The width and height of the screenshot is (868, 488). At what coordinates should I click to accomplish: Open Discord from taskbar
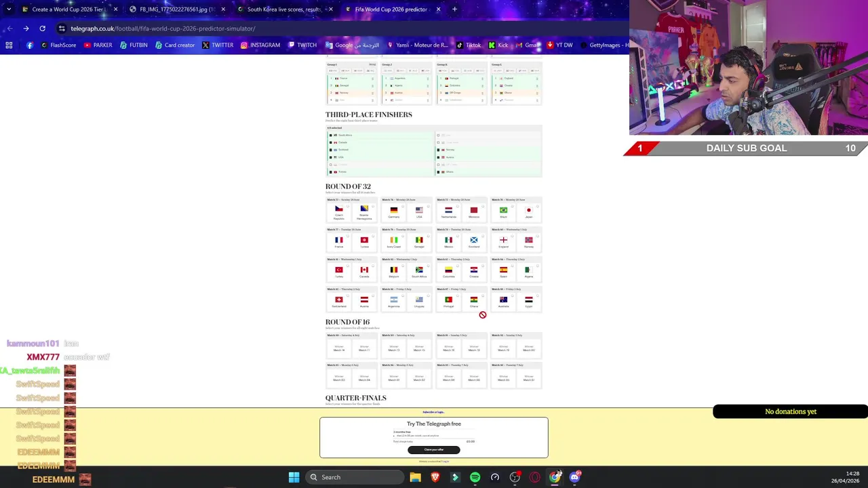pos(575,477)
